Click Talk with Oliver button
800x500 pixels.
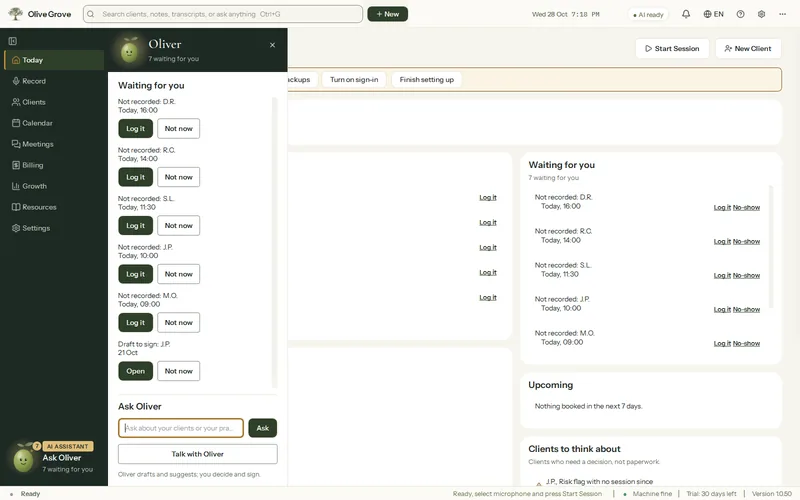tap(197, 454)
